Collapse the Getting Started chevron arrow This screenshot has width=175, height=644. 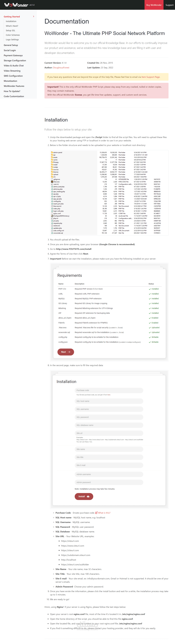34,16
